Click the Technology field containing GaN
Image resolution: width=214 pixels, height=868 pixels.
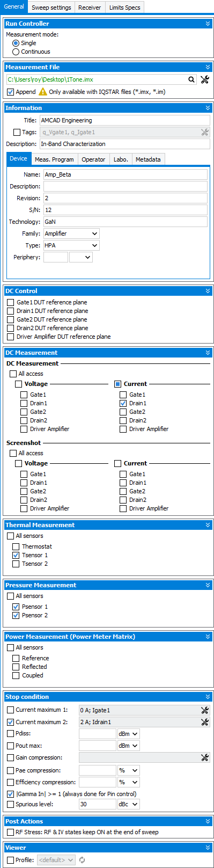tap(126, 222)
